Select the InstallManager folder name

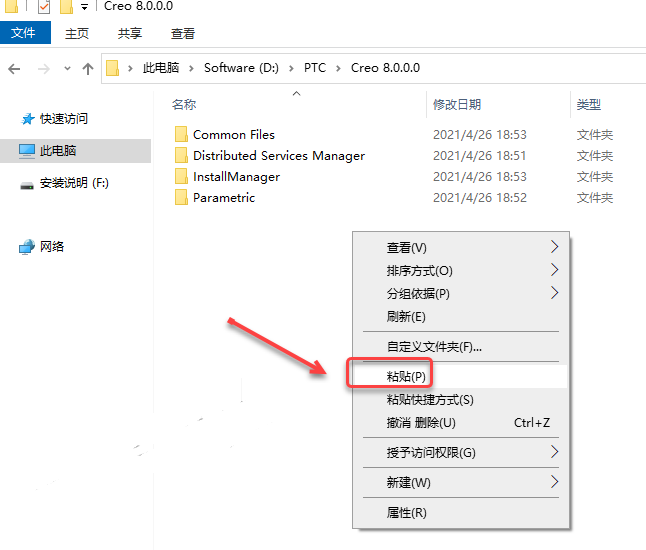(x=236, y=177)
